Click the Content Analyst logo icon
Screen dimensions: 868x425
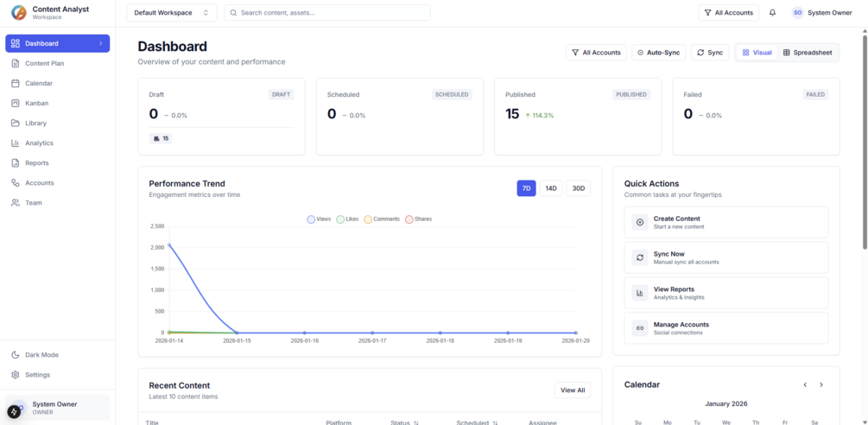tap(19, 13)
